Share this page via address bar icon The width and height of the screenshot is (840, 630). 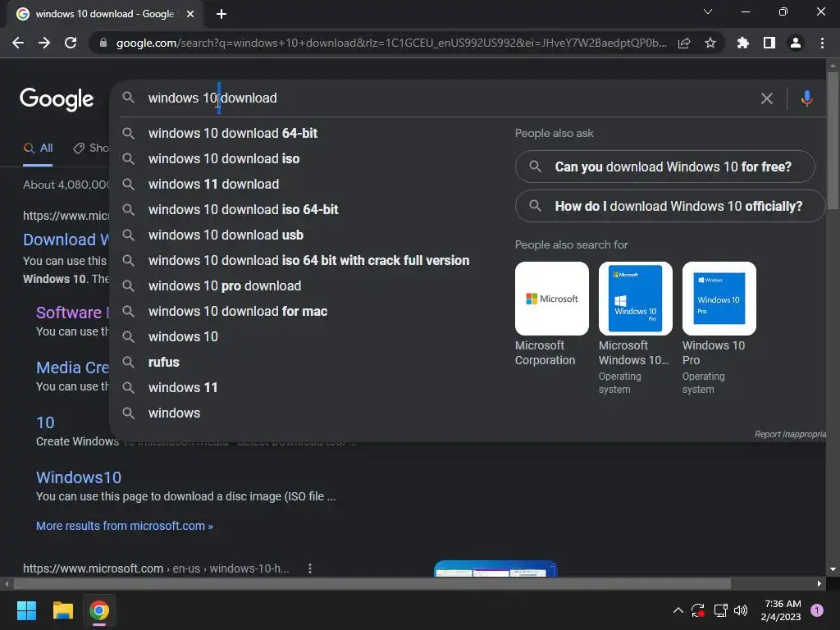(684, 43)
